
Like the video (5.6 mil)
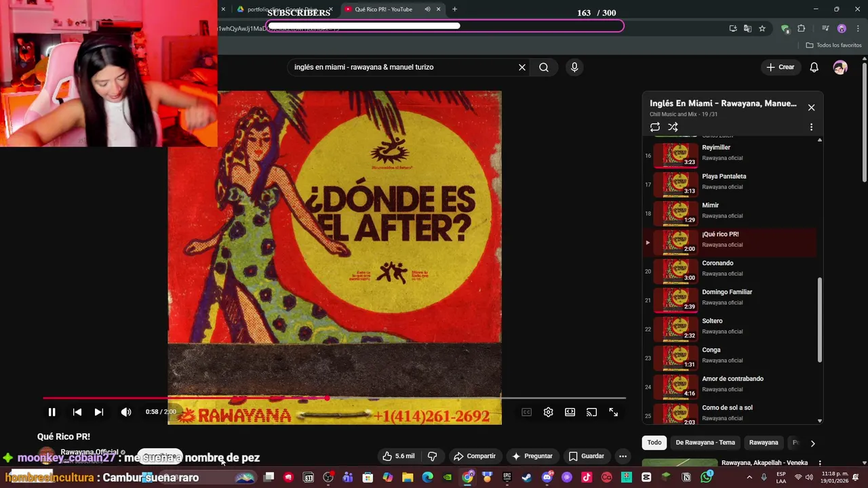coord(398,456)
